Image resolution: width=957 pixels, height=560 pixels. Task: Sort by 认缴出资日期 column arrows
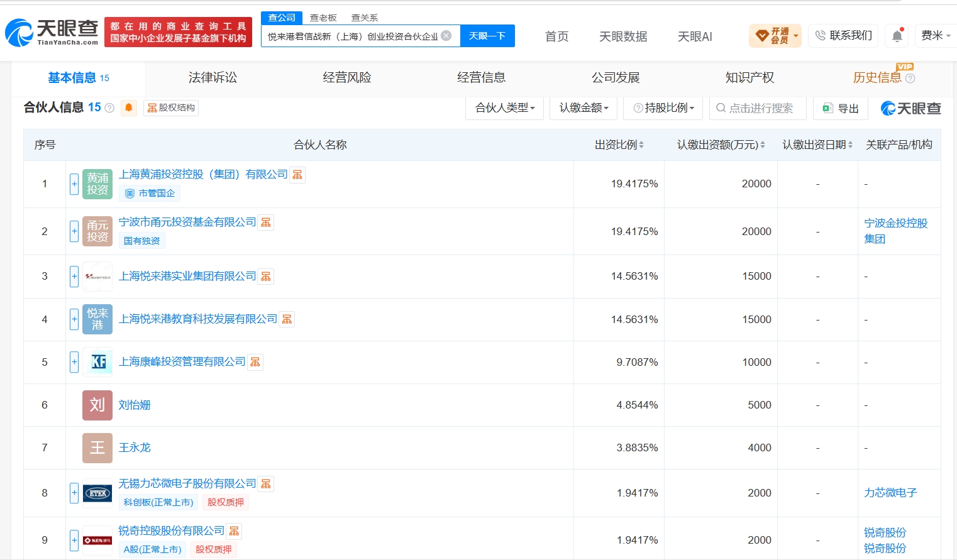pyautogui.click(x=851, y=145)
